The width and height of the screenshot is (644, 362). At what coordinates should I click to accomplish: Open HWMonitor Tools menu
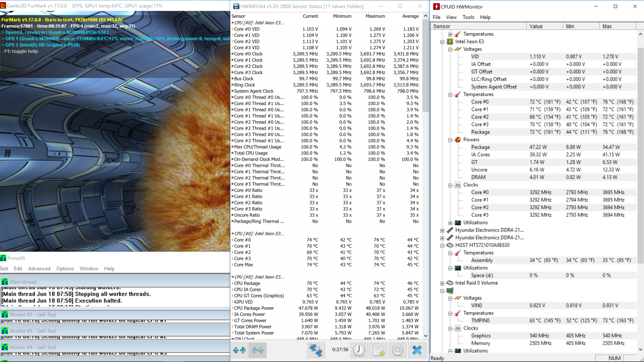click(x=468, y=17)
